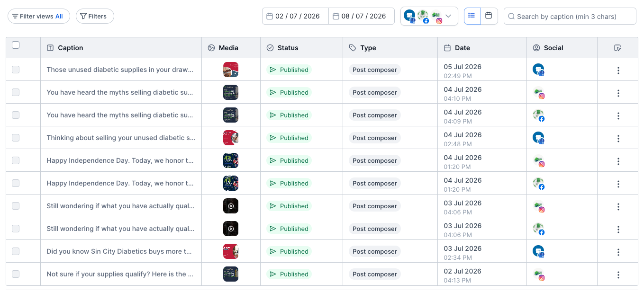Check the box for the Instagram 'Happy Independence Day' row
This screenshot has width=644, height=292.
(16, 160)
